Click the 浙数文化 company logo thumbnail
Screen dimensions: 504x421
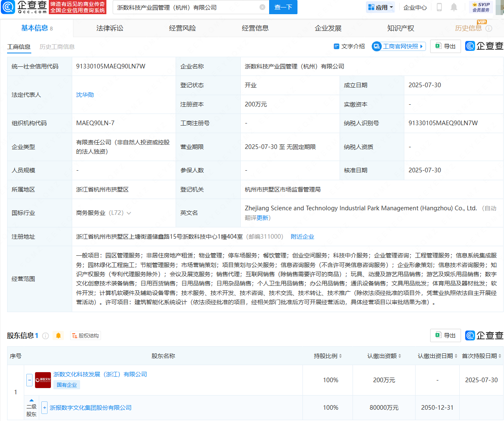43,380
